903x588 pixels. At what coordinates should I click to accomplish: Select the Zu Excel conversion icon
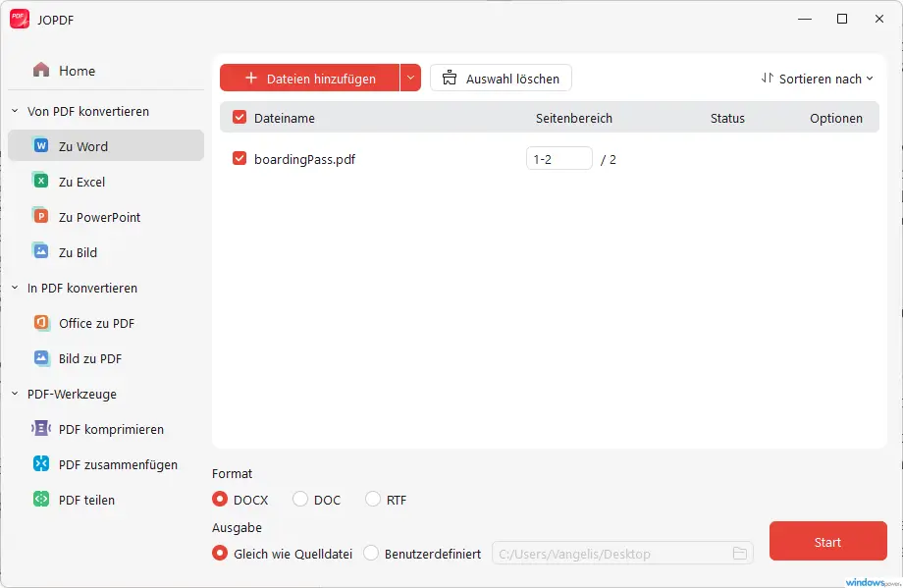[x=39, y=182]
